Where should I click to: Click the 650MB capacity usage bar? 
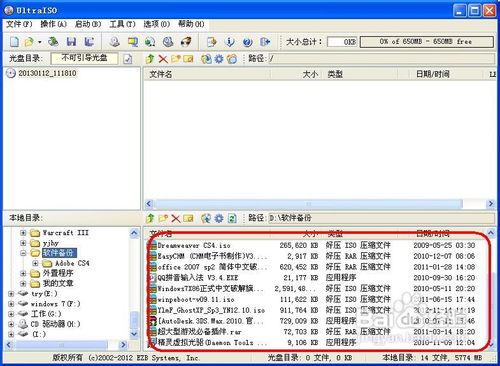[x=426, y=42]
